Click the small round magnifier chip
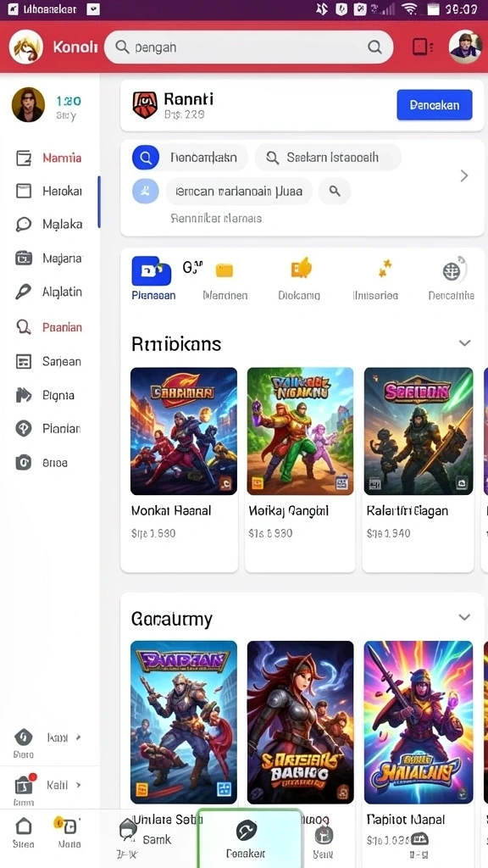The image size is (488, 868). [x=334, y=192]
